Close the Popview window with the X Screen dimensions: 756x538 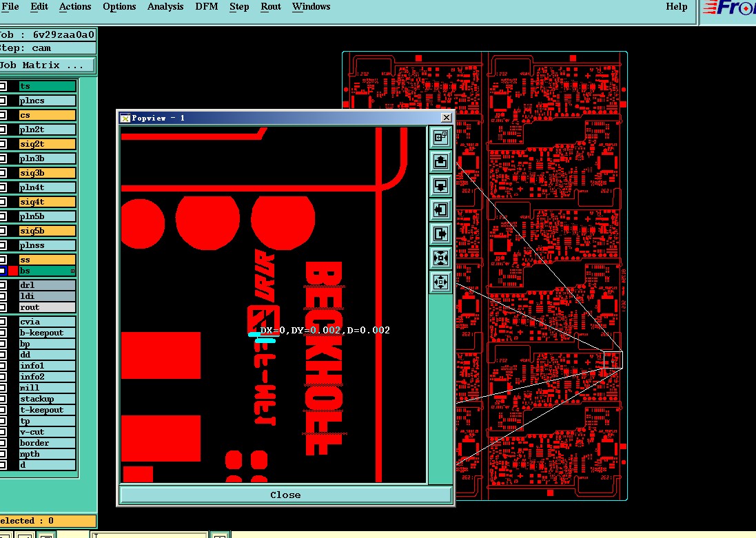(447, 118)
